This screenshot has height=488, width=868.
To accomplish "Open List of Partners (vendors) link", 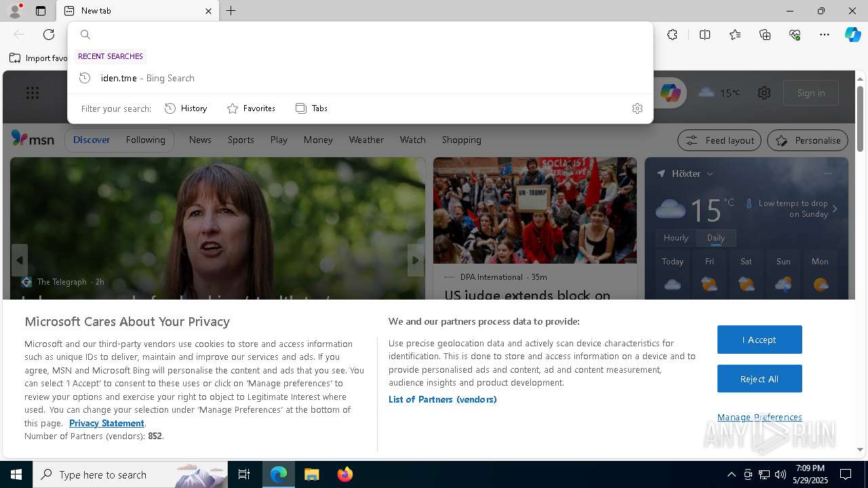I will click(x=443, y=399).
